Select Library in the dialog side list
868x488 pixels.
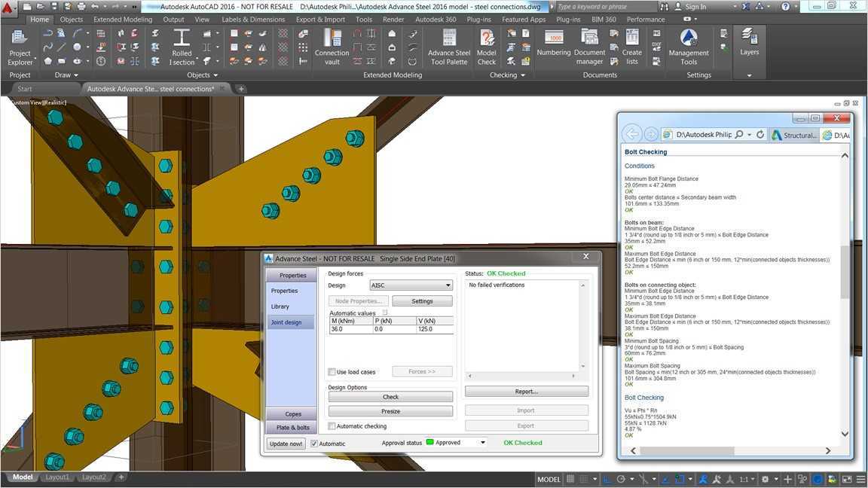280,307
